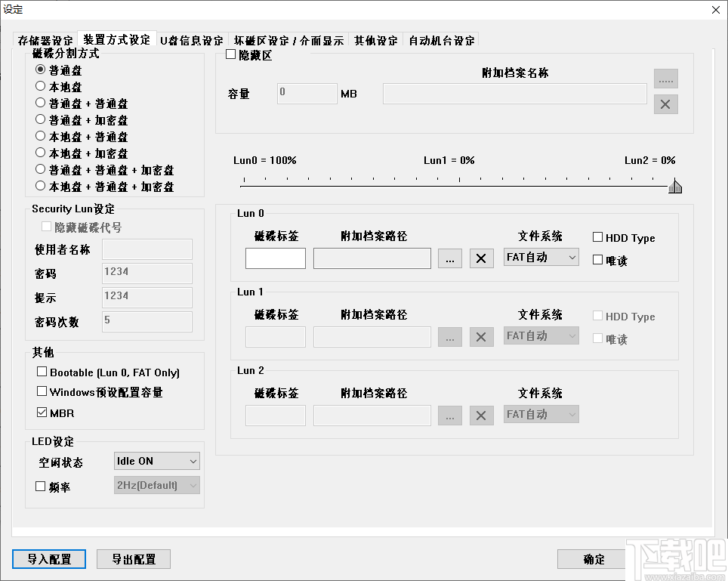The height and width of the screenshot is (581, 728).
Task: Open the ... browse icon for Lun 0 附加档案路径
Action: 449,258
